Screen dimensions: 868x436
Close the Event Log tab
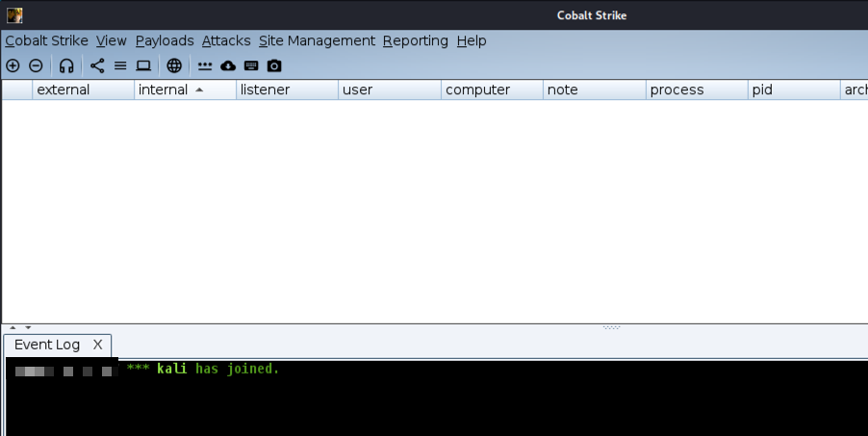pos(97,345)
